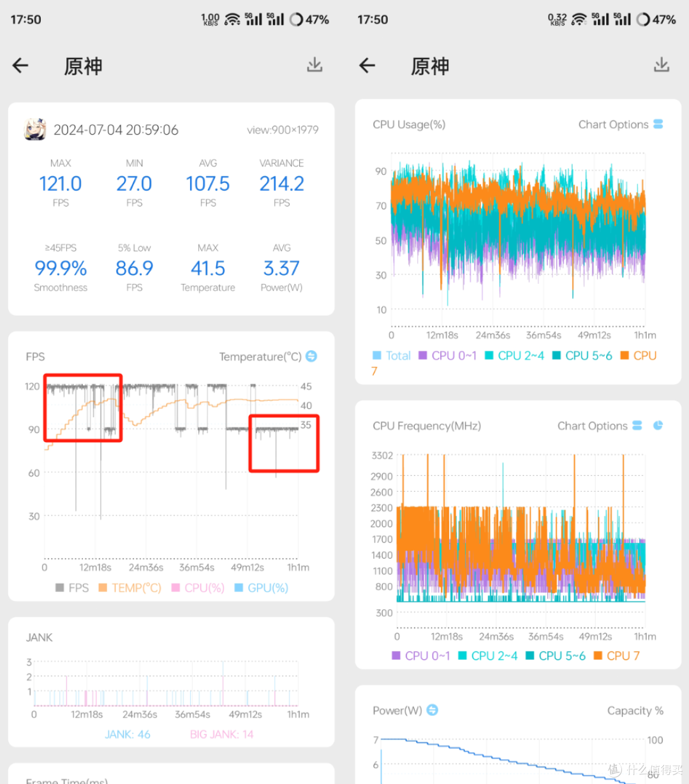Tap inside the FPS line chart
Viewport: 689px width, 784px height.
click(171, 471)
